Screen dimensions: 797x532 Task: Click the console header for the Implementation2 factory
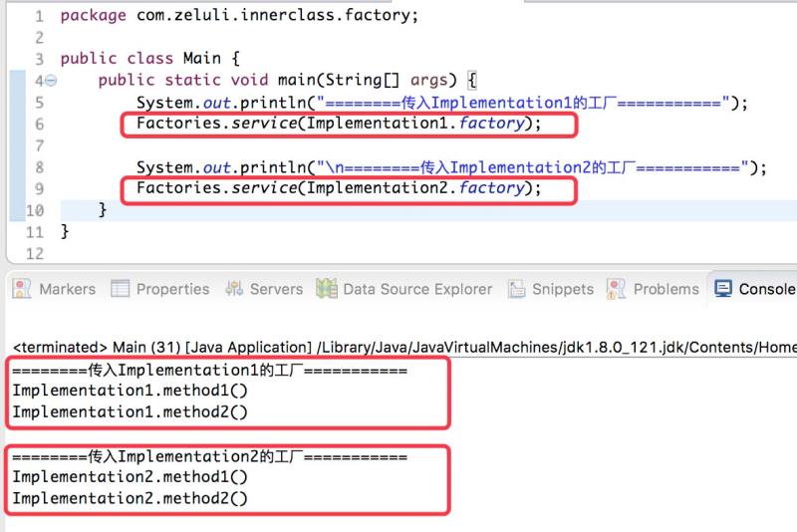coord(210,456)
